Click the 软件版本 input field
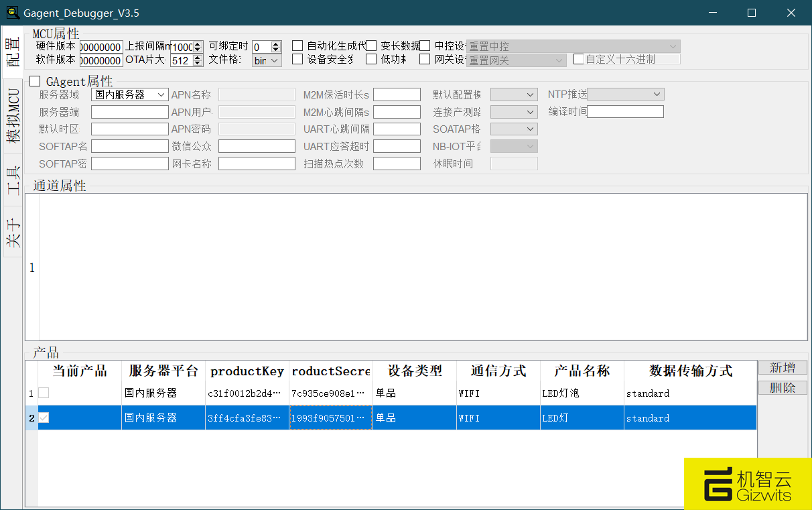 click(101, 60)
